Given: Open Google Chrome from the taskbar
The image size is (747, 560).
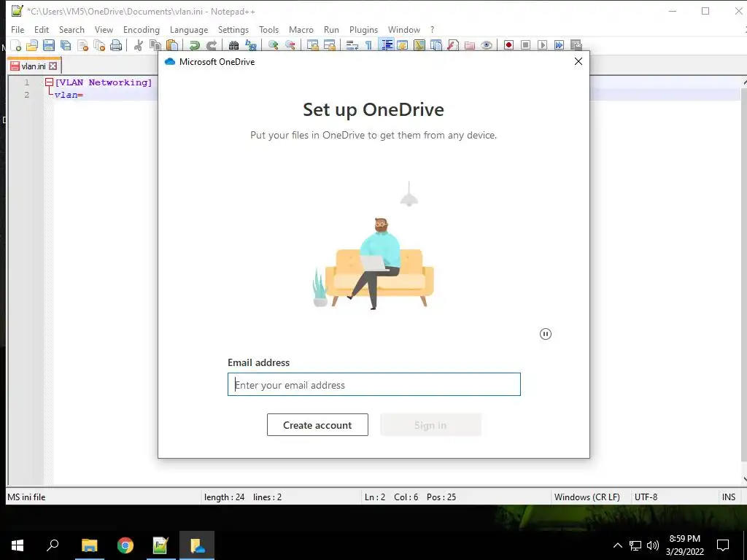Looking at the screenshot, I should click(x=125, y=545).
